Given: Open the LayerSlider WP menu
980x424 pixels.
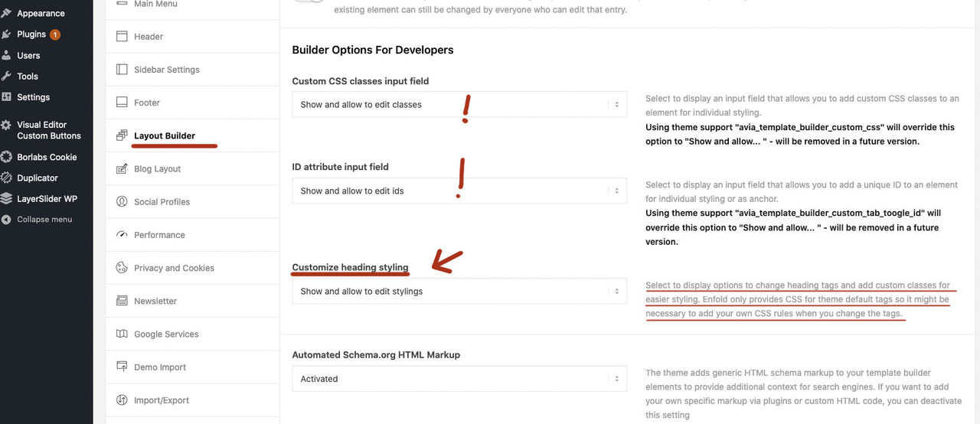Looking at the screenshot, I should click(46, 198).
